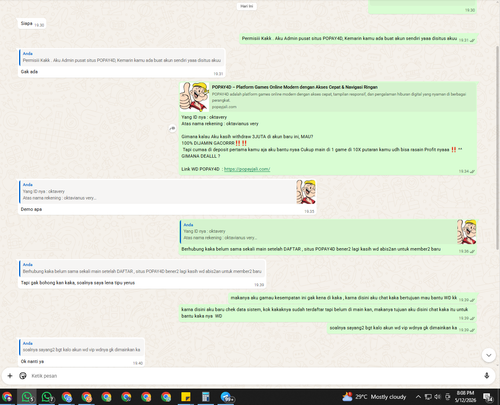Select the 'Ok nanti ya' message text
500x405 pixels.
click(x=32, y=361)
